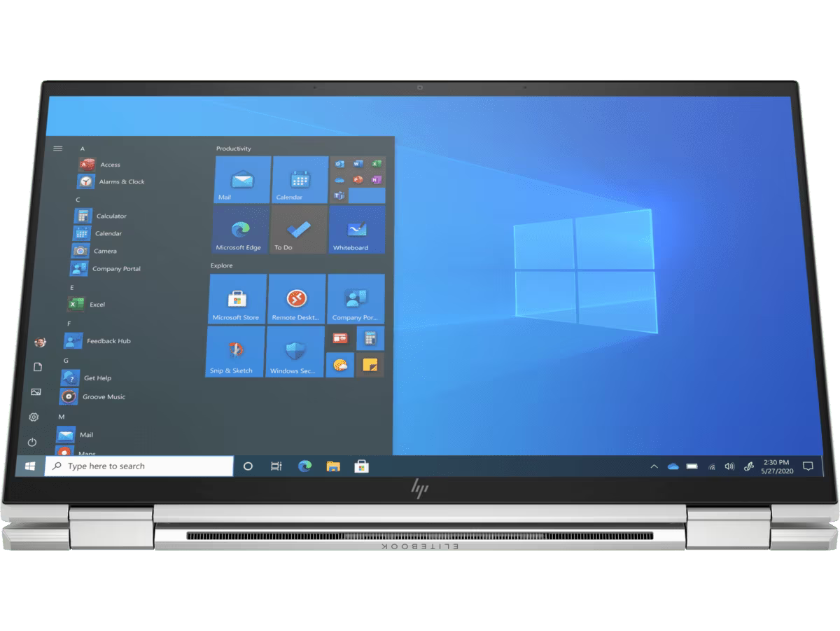Click the volume speaker tray icon
Screen dimensions: 840x631
click(729, 466)
